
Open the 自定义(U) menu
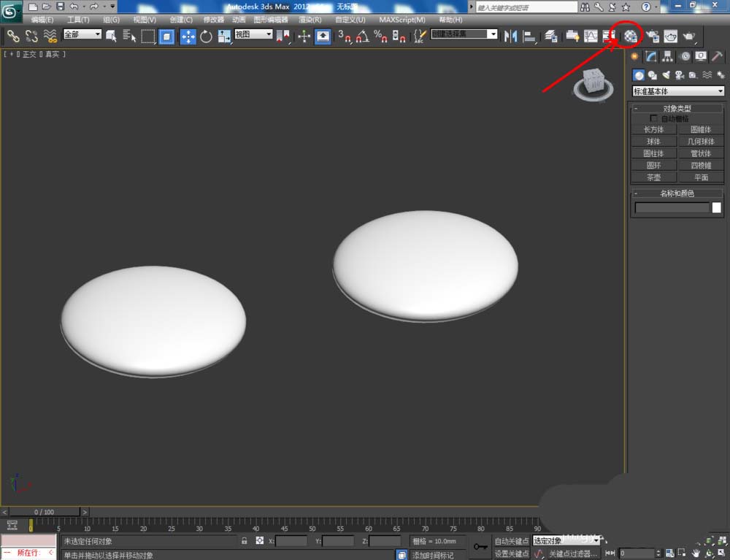[x=350, y=20]
